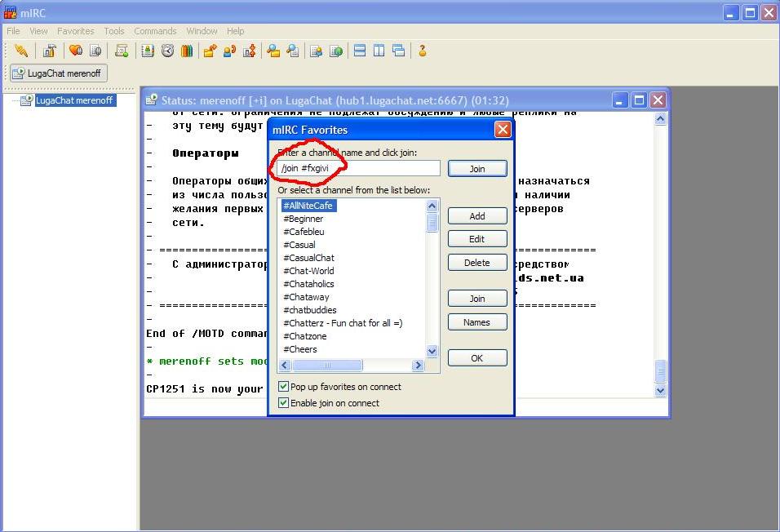Open the Address Book toolbar icon
The height and width of the screenshot is (532, 780).
click(x=148, y=51)
